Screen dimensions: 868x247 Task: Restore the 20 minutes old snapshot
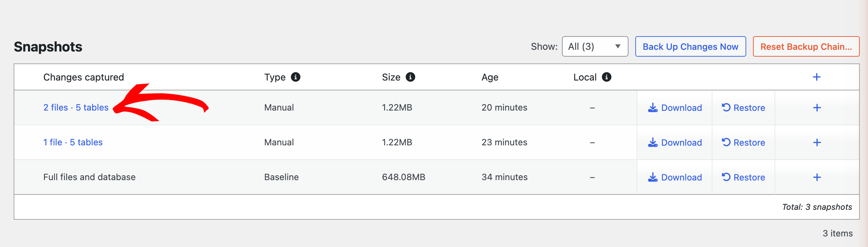[743, 108]
